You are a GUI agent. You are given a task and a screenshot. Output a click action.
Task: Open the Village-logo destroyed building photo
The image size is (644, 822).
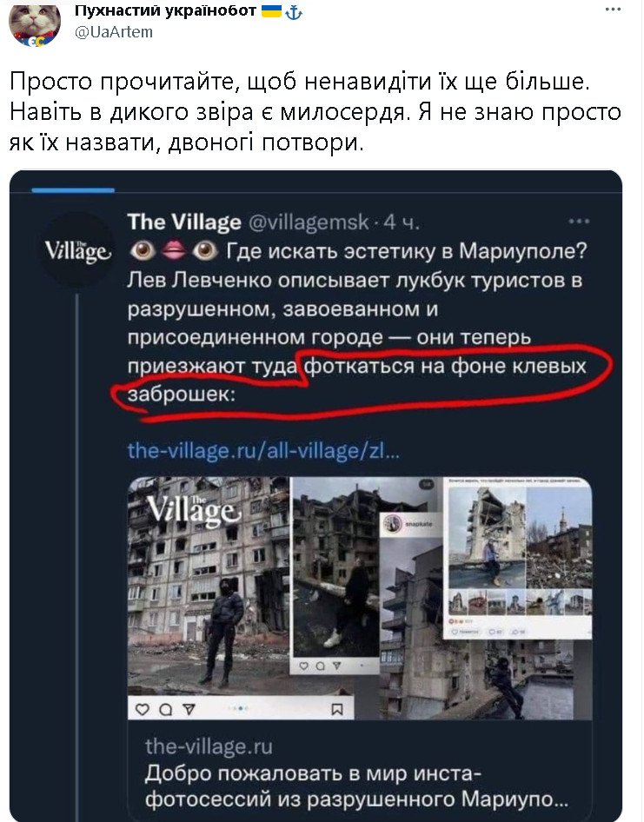click(209, 589)
